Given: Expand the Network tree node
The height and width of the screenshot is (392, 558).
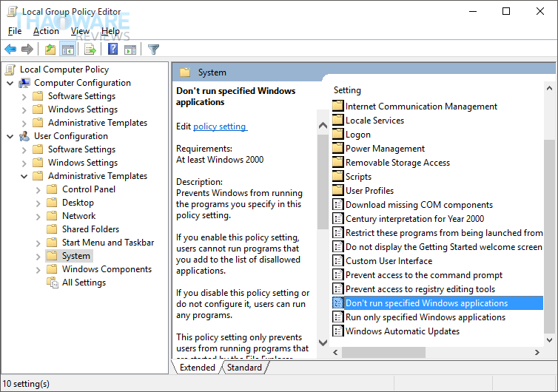Looking at the screenshot, I should [38, 217].
